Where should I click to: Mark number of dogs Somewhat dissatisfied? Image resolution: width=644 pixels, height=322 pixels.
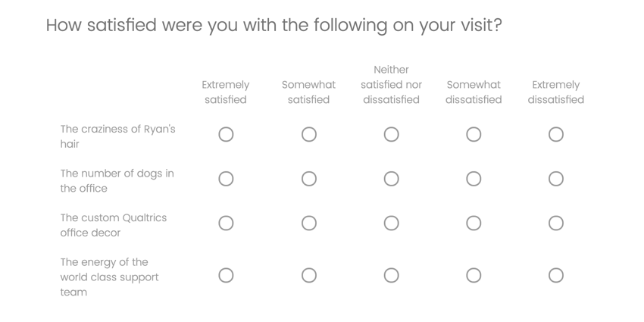[474, 179]
